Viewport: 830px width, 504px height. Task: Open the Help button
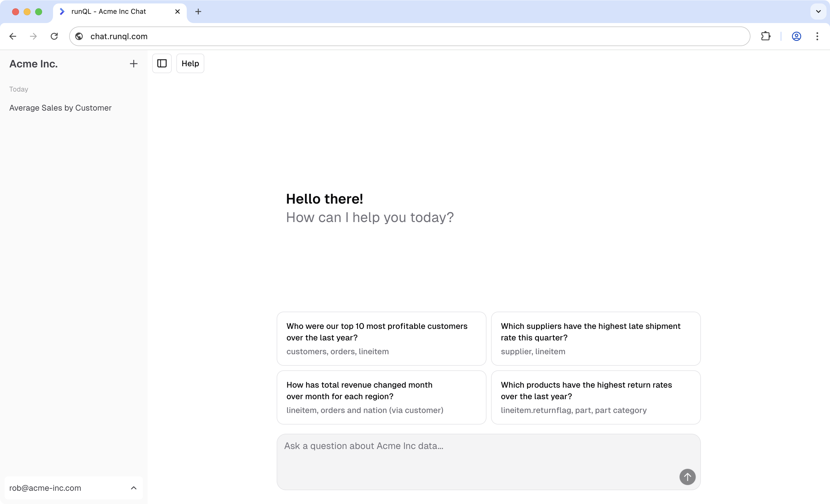(x=190, y=63)
